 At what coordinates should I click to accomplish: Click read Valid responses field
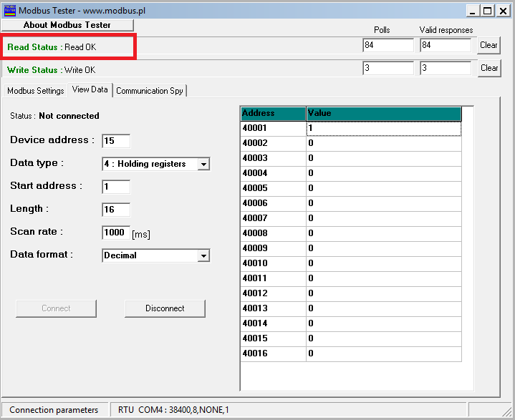tap(446, 45)
